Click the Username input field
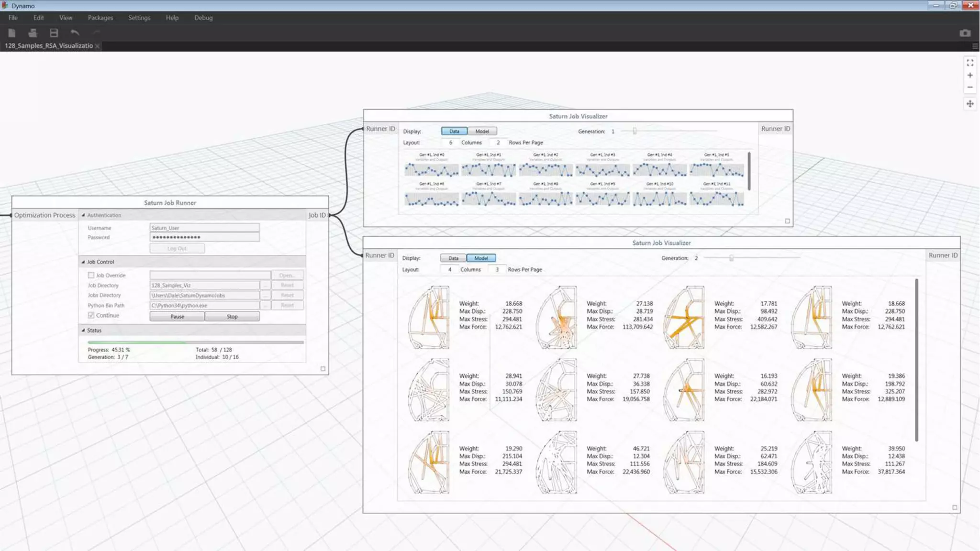 204,228
